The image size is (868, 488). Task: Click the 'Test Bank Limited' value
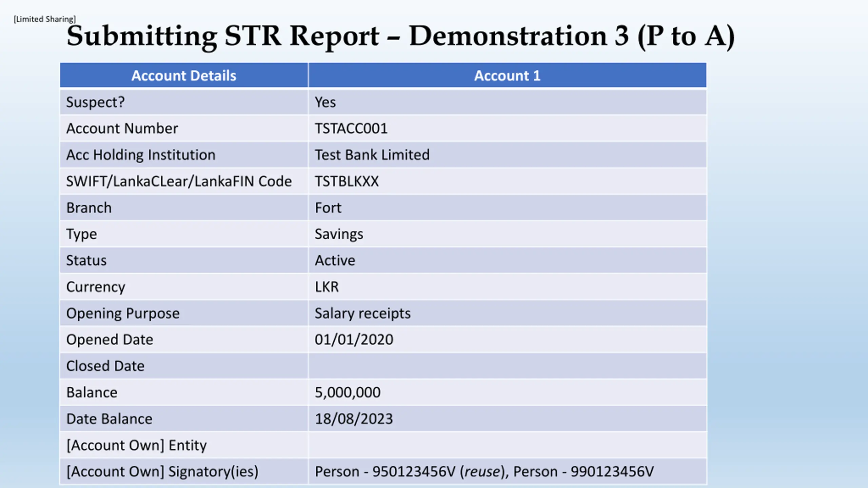372,155
